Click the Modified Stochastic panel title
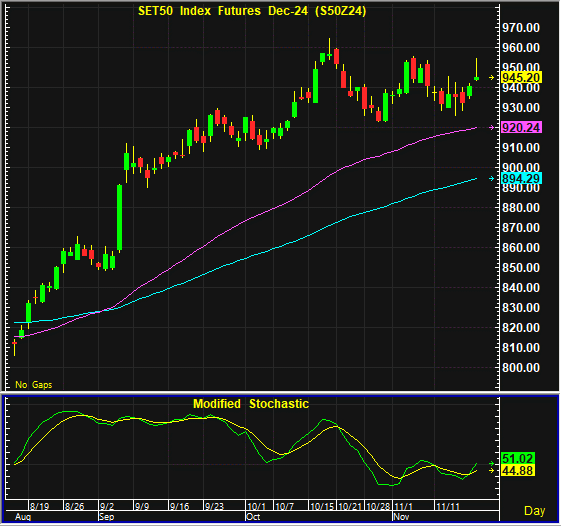This screenshot has width=561, height=526. coord(251,404)
